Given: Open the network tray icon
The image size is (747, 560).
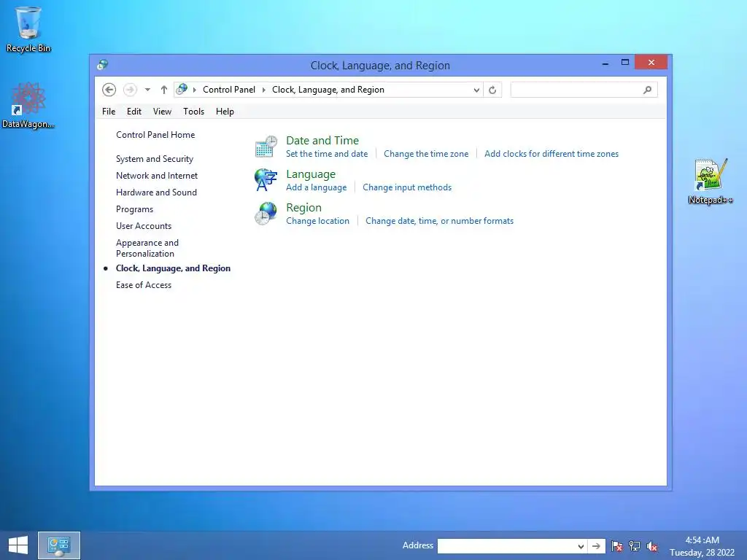Looking at the screenshot, I should coord(635,545).
